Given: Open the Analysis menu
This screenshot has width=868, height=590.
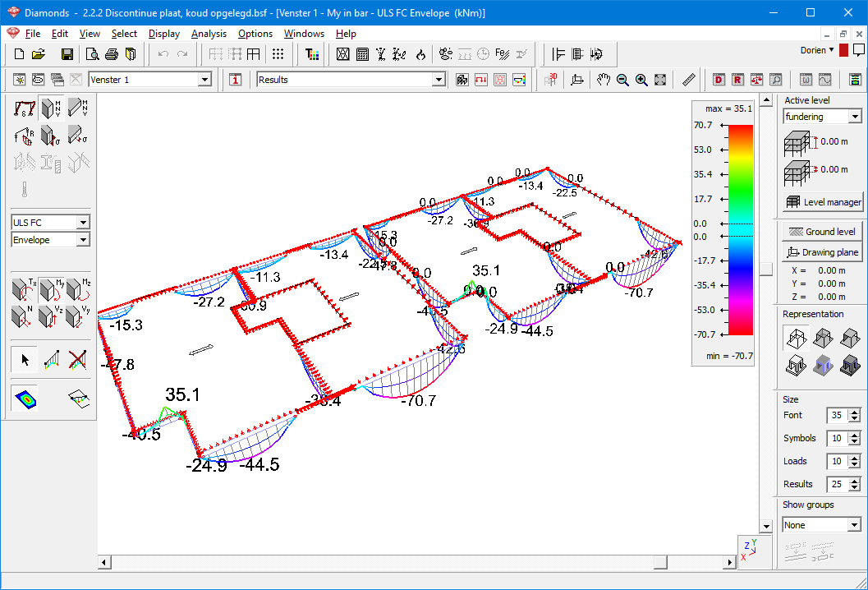Looking at the screenshot, I should coord(209,33).
